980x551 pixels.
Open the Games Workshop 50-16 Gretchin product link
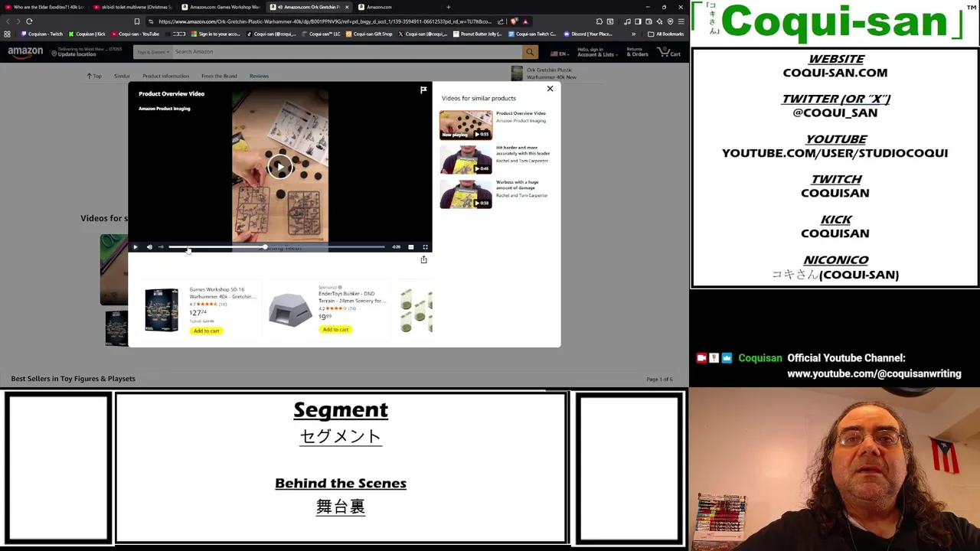tap(222, 293)
